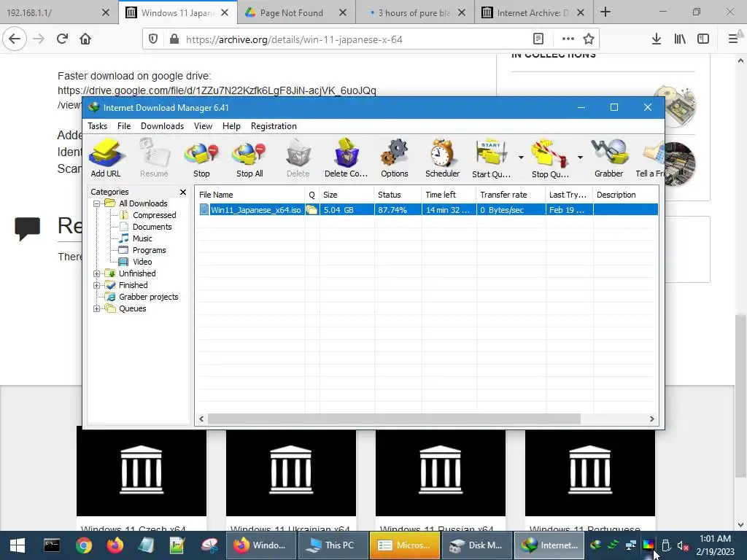This screenshot has height=560, width=747.
Task: Open Firefox library icon
Action: point(680,39)
